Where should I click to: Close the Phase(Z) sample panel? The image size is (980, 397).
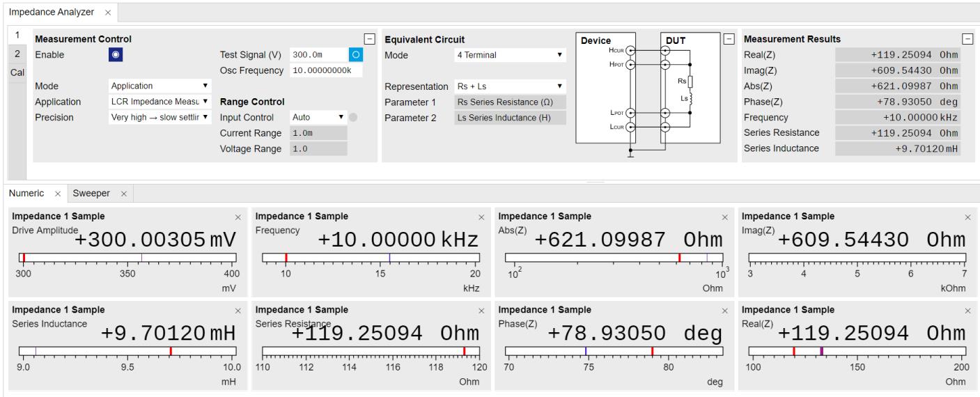pos(725,311)
